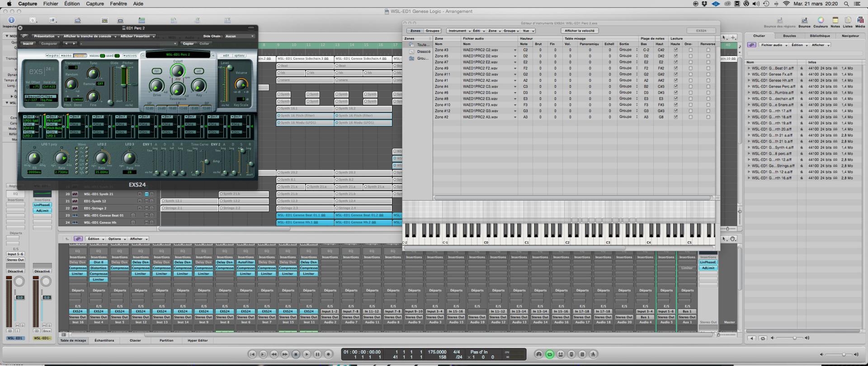Open the Présentation dropdown in plug-in window
The height and width of the screenshot is (366, 868).
point(46,36)
